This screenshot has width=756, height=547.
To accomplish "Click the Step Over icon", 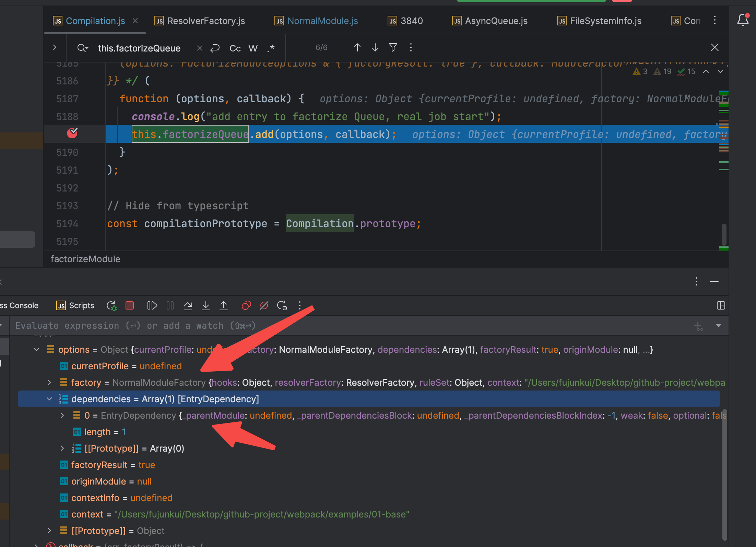I will (188, 305).
